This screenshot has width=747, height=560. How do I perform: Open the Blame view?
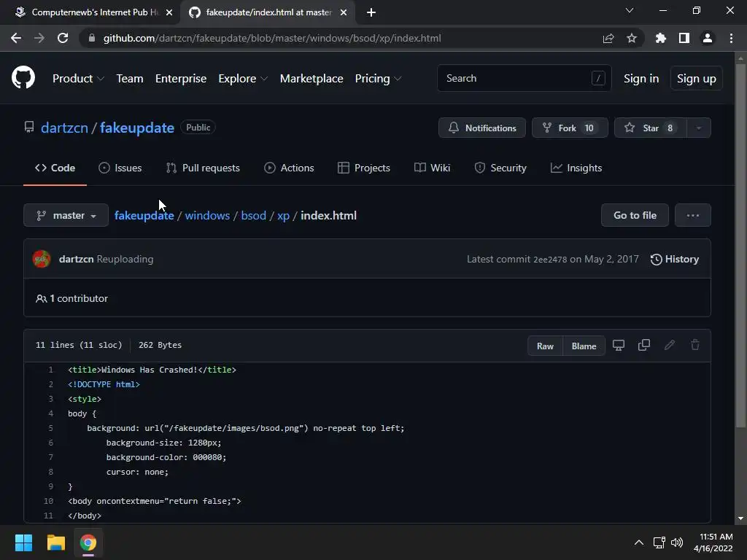pyautogui.click(x=584, y=346)
